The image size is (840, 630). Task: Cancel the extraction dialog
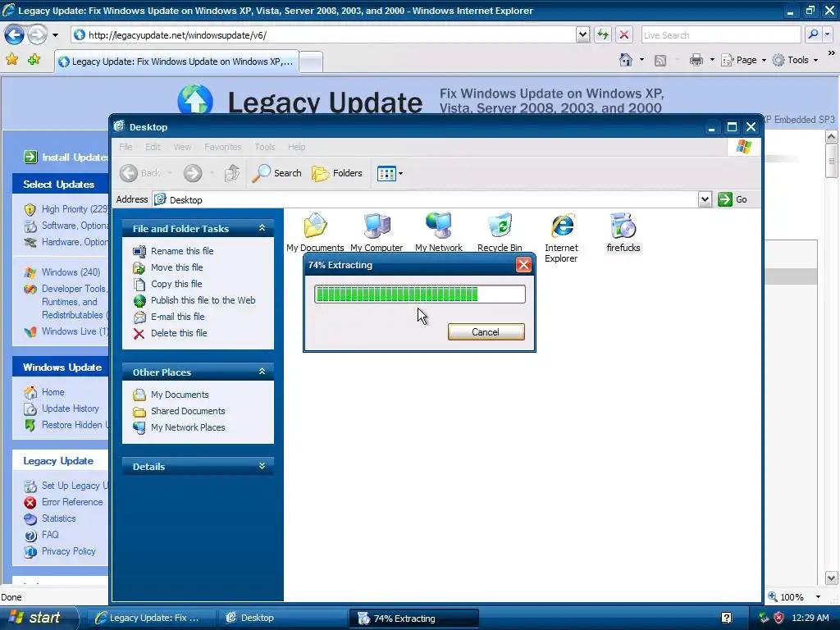click(486, 332)
